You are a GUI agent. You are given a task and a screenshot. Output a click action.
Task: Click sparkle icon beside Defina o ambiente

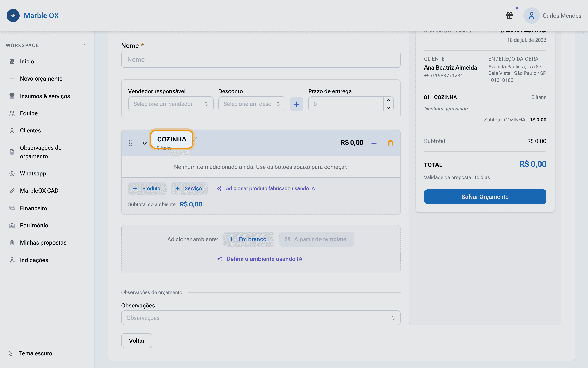point(220,259)
